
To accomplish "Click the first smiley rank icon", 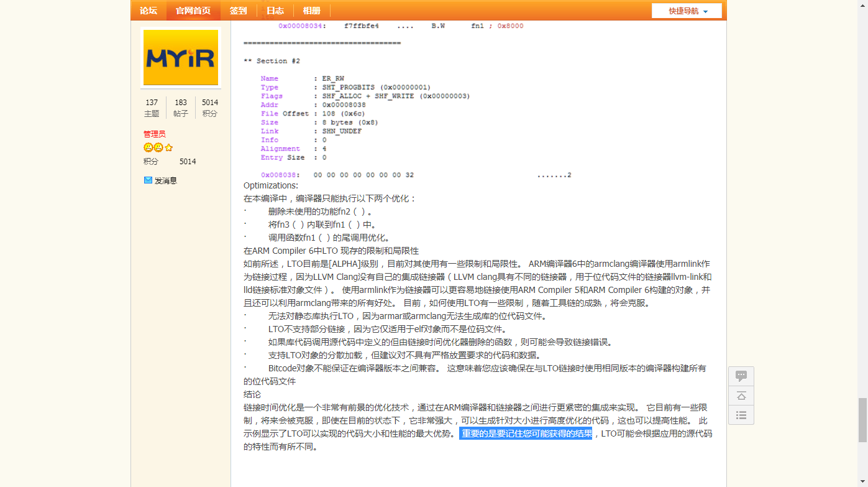I will tap(148, 147).
